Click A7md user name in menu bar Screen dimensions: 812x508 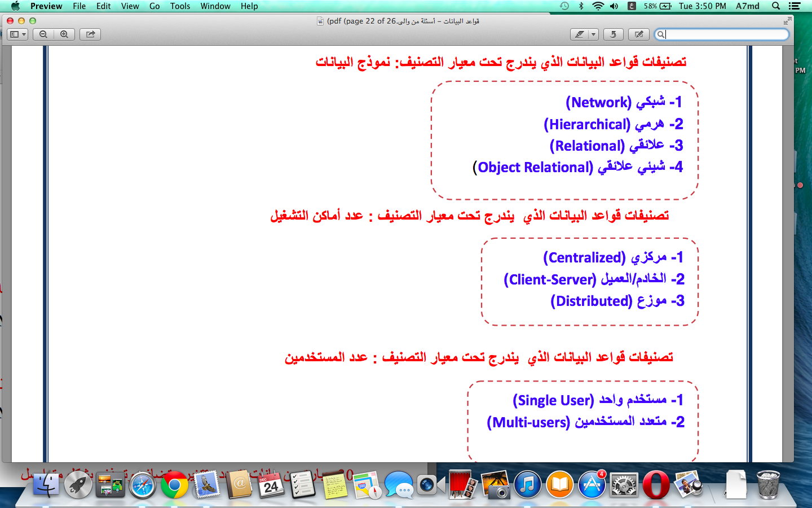pyautogui.click(x=747, y=6)
